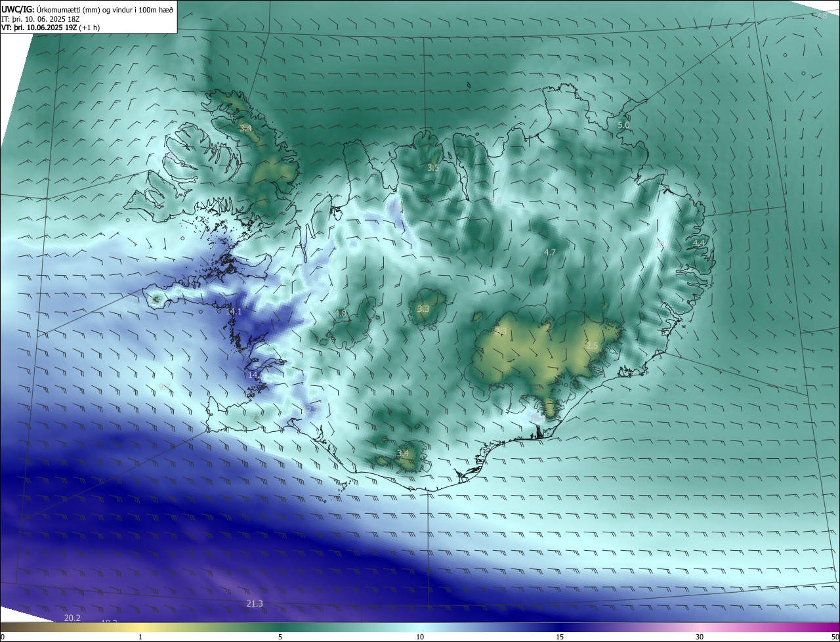Screen dimensions: 840x642
Task: Click the colour scale tick label 15
Action: [x=560, y=637]
